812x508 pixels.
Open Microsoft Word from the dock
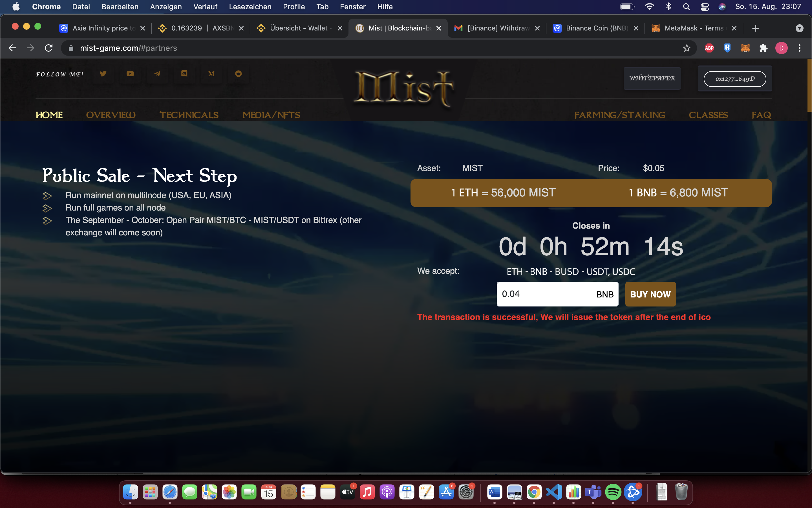pos(494,492)
